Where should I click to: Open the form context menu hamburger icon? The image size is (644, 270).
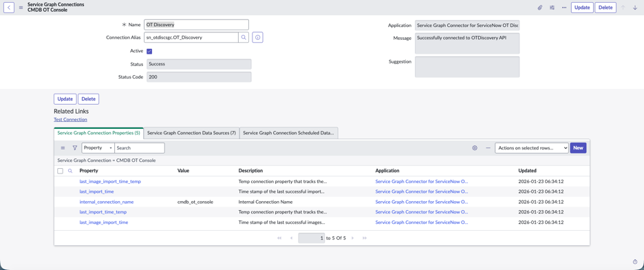click(21, 8)
